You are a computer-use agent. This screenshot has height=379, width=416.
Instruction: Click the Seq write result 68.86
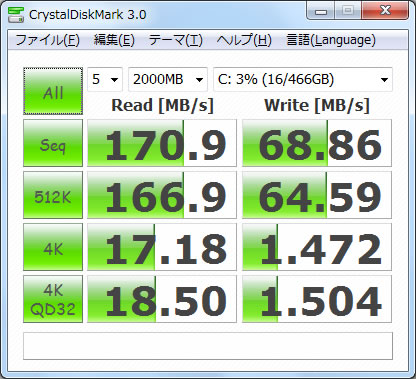[317, 143]
